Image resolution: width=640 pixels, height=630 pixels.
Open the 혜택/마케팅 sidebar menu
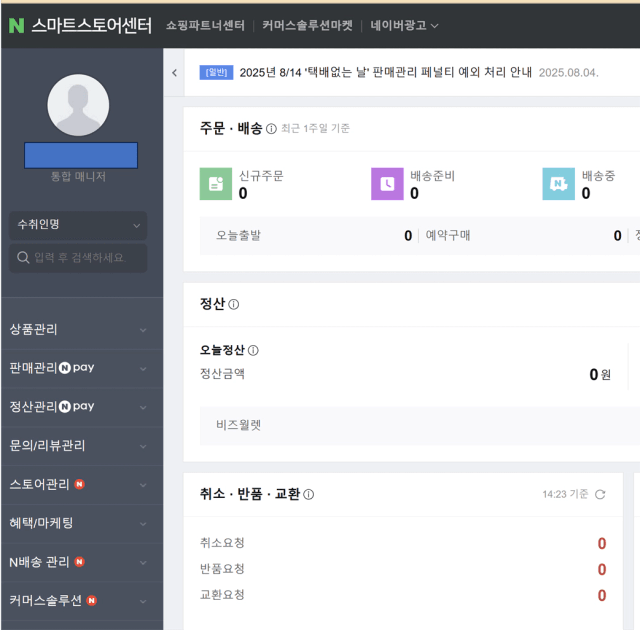point(82,524)
